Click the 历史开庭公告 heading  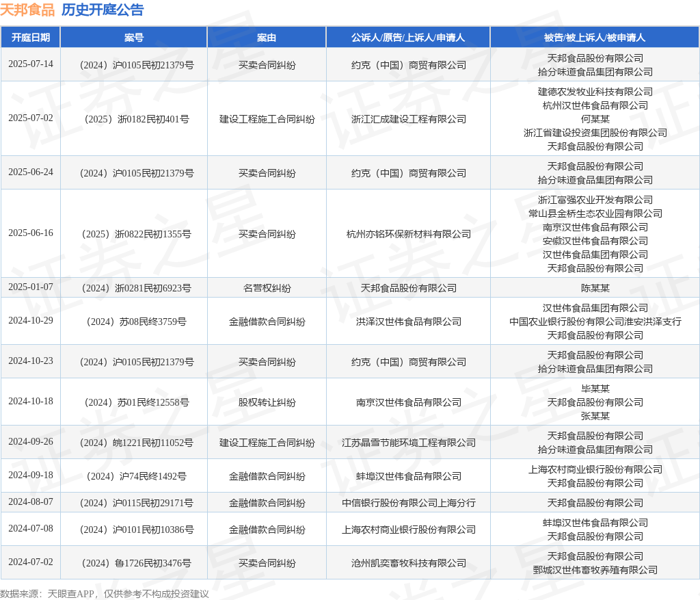(103, 10)
